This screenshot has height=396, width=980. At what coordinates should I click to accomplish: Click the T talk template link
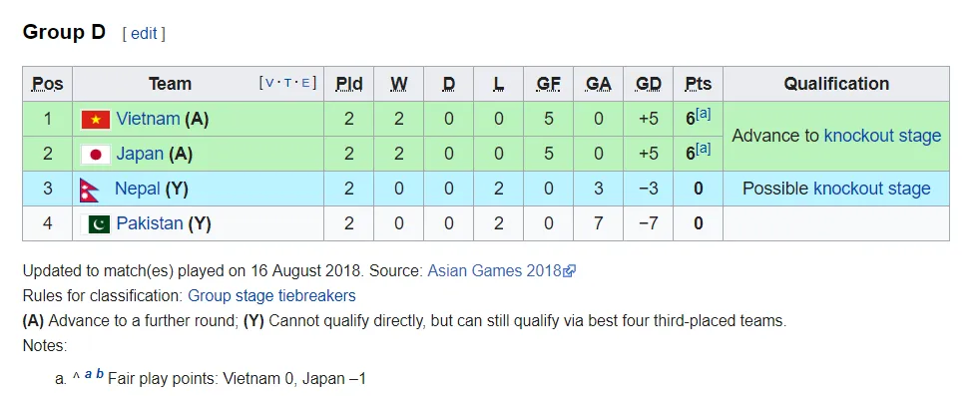point(287,83)
